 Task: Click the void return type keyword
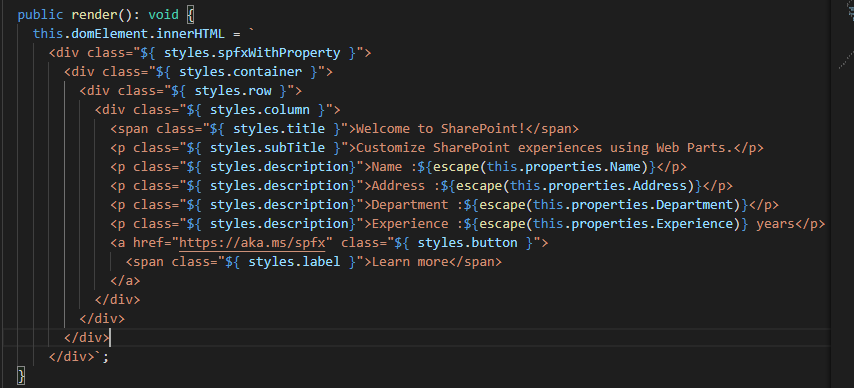tap(163, 14)
